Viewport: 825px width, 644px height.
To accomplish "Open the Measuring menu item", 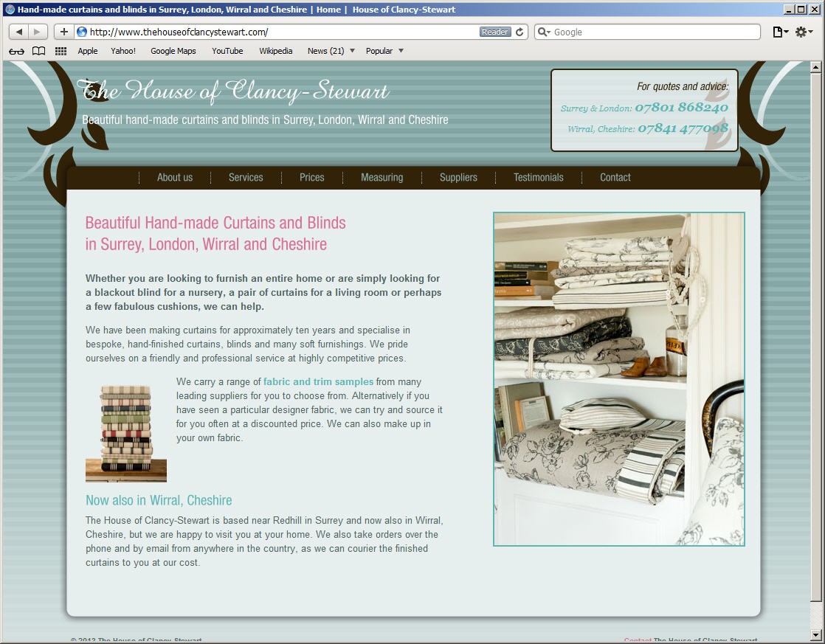I will 382,177.
